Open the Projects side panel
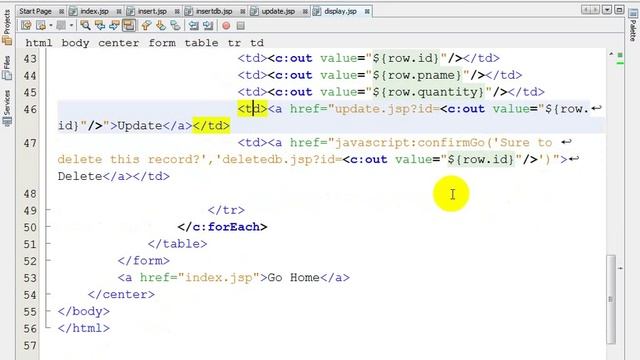 [7, 27]
